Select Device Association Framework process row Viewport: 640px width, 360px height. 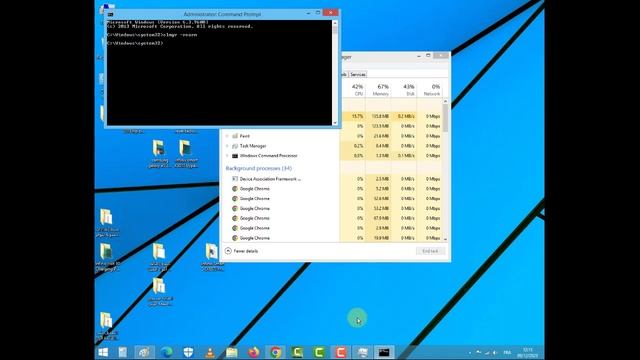point(333,179)
